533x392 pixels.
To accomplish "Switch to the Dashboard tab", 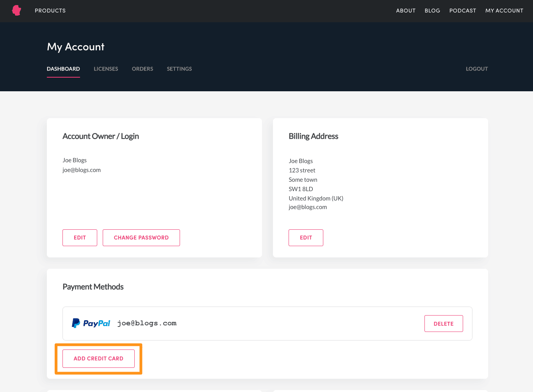I will [63, 69].
